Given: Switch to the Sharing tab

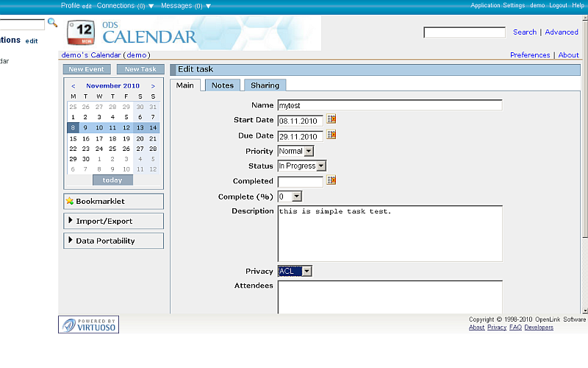Looking at the screenshot, I should tap(265, 85).
